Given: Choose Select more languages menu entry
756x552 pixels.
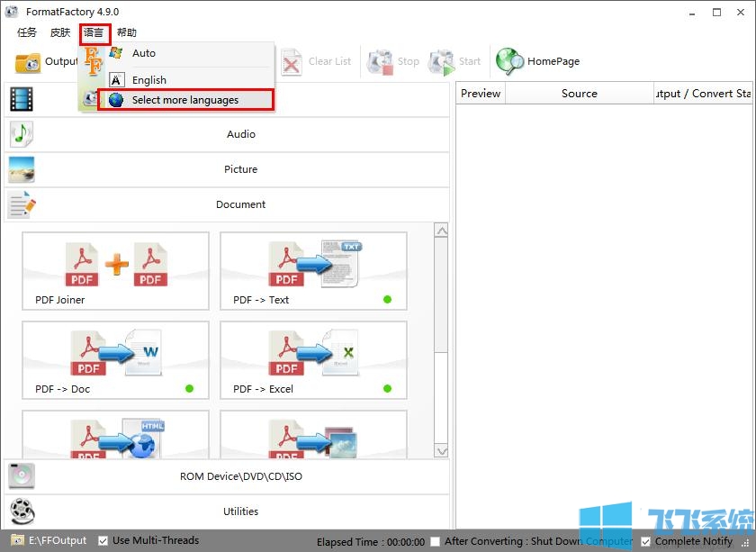Looking at the screenshot, I should click(x=184, y=100).
